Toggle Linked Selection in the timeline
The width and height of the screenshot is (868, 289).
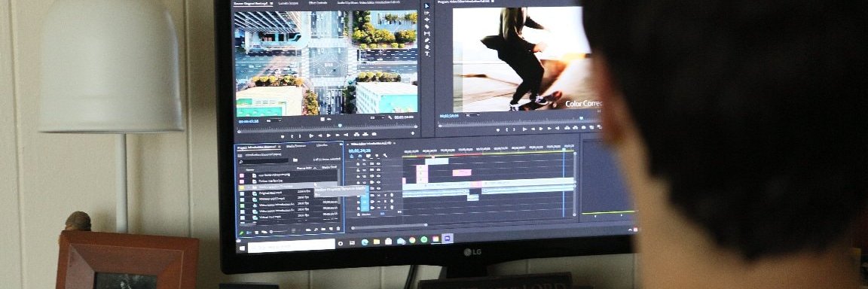368,156
